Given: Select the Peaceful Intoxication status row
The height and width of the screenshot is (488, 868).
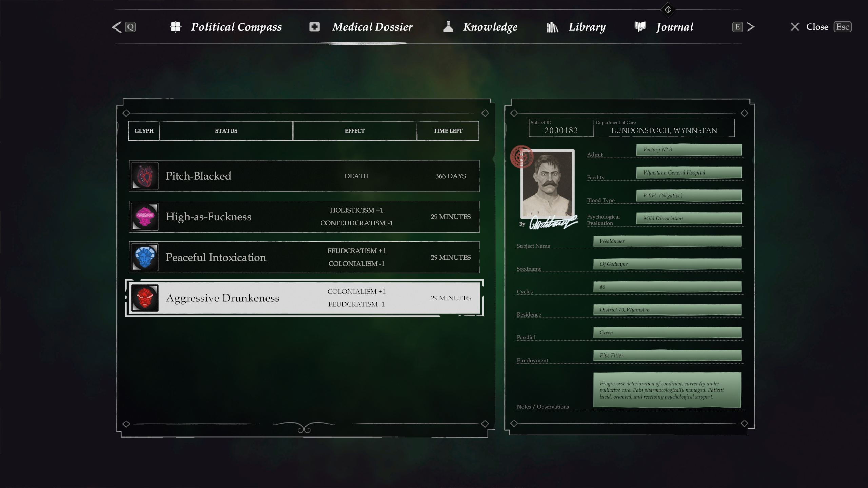Looking at the screenshot, I should (x=304, y=257).
